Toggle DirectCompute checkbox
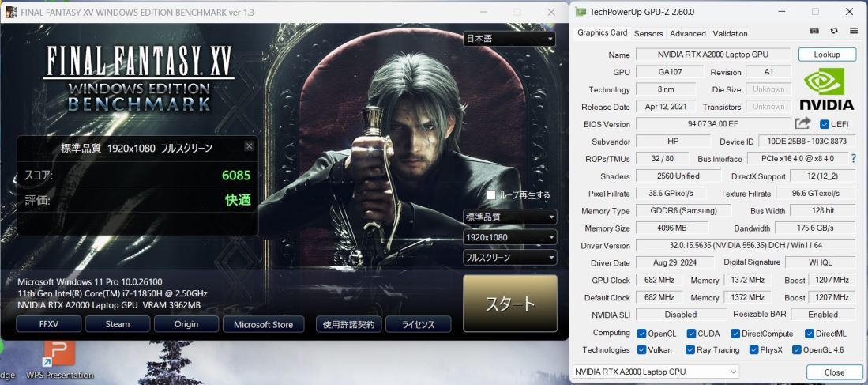868x385 pixels. click(x=735, y=334)
